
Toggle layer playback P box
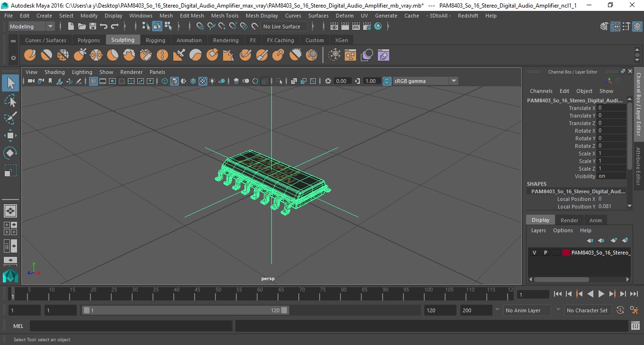coord(545,253)
